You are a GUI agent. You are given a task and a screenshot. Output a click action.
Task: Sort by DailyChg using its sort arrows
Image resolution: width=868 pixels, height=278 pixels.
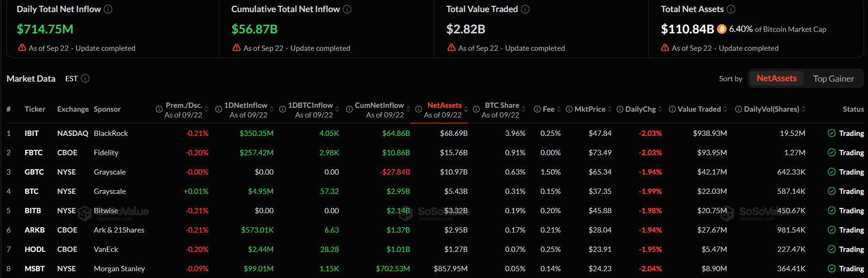click(660, 109)
